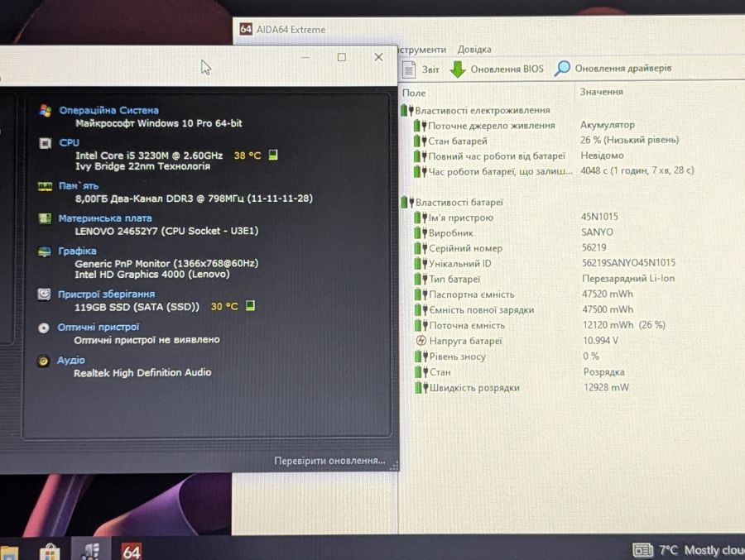Click the hard drive icon beside Пристрої зберігання
The height and width of the screenshot is (560, 745).
click(44, 294)
